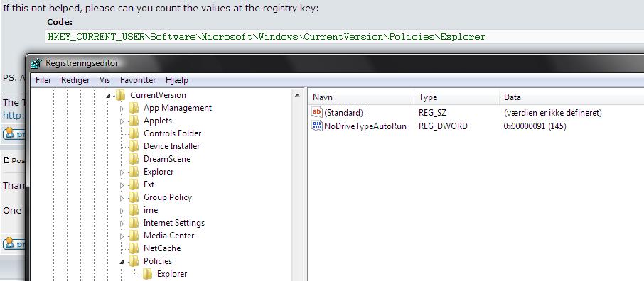
Task: Select the CurrentVersion folder icon
Action: coord(120,95)
